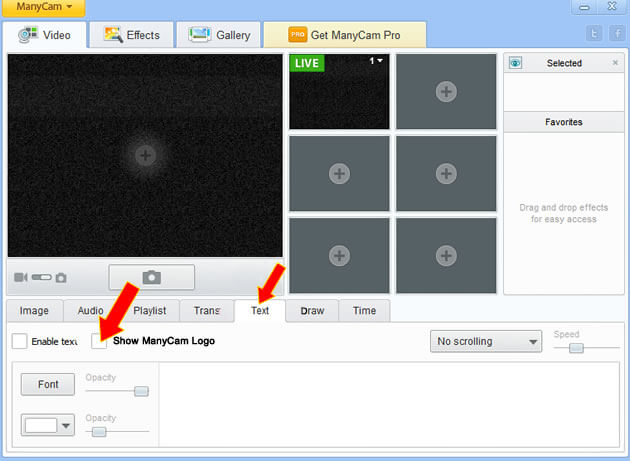Adjust the background color Opacity slider
This screenshot has width=630, height=461.
point(99,432)
